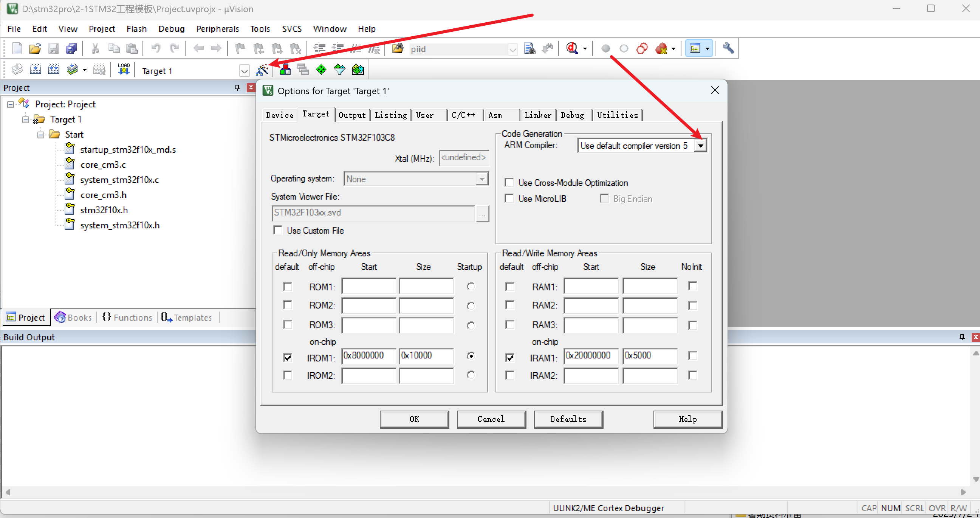Click the Save All icon
980x518 pixels.
pos(71,49)
